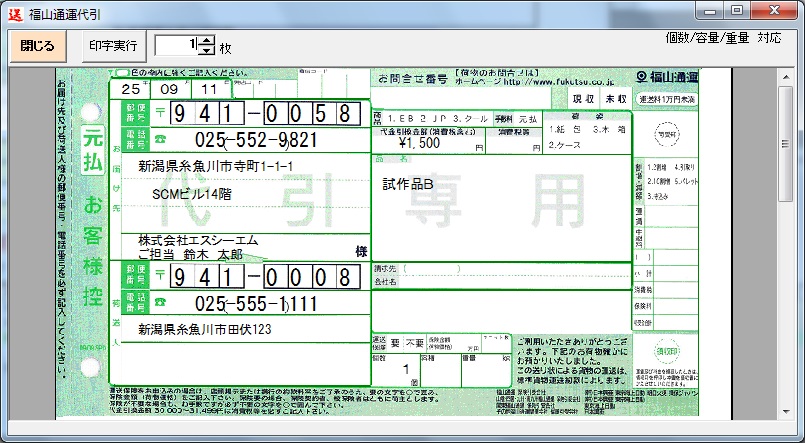Select address text 新潟県糸魚川市寺町1-1-1
This screenshot has height=443, width=805.
216,166
